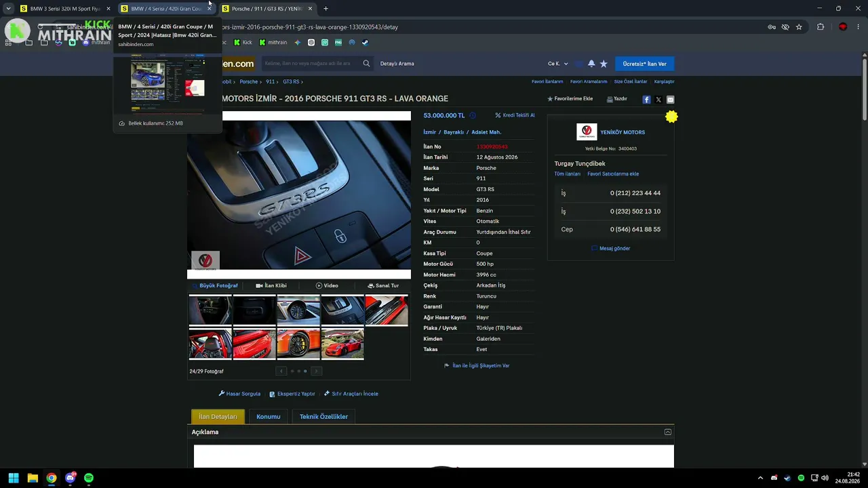Go to next photo thumbnails page

pyautogui.click(x=316, y=371)
